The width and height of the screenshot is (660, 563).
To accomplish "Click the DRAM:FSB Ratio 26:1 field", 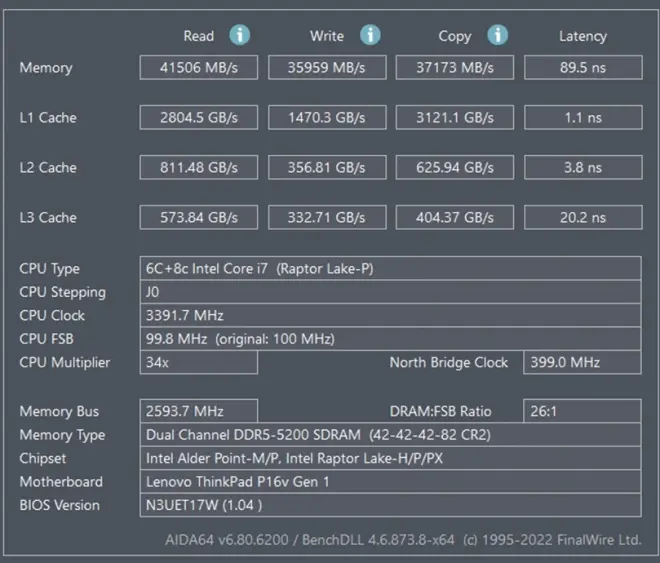I will (x=582, y=411).
